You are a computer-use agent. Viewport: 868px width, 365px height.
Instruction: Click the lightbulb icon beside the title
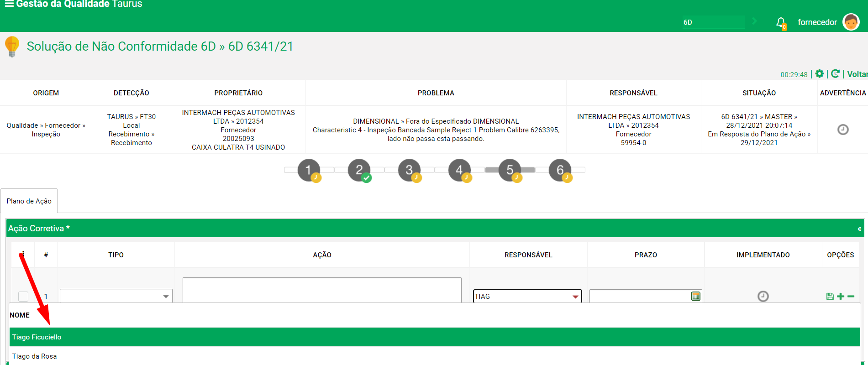point(12,47)
